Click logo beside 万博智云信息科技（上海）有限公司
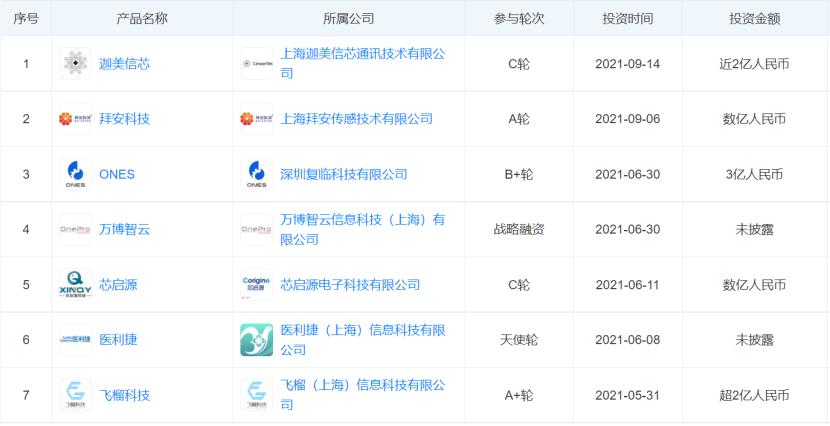This screenshot has height=426, width=830. click(x=257, y=229)
